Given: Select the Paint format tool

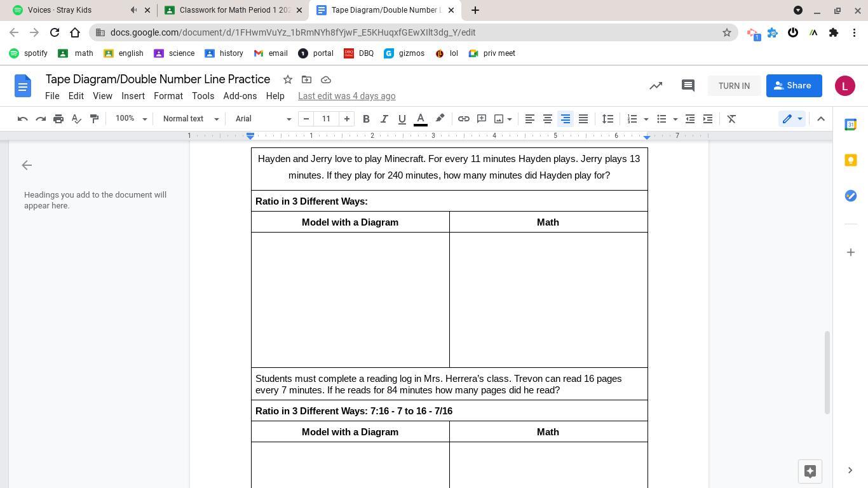Looking at the screenshot, I should (94, 119).
